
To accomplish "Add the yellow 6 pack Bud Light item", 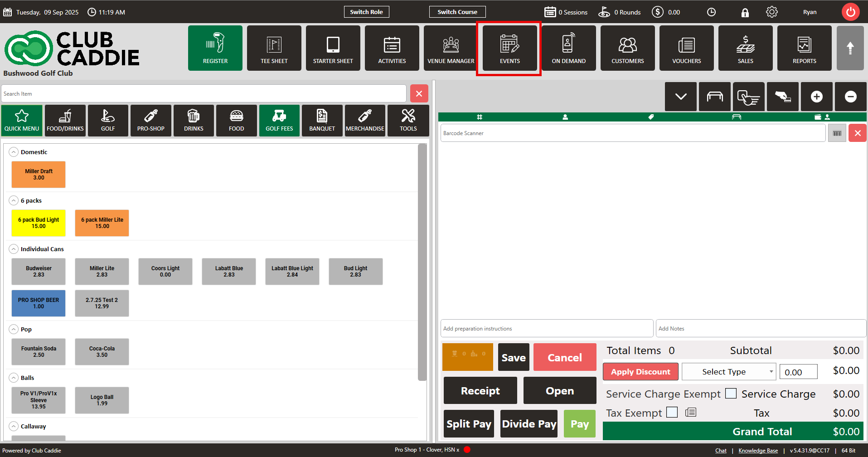I will (x=39, y=223).
